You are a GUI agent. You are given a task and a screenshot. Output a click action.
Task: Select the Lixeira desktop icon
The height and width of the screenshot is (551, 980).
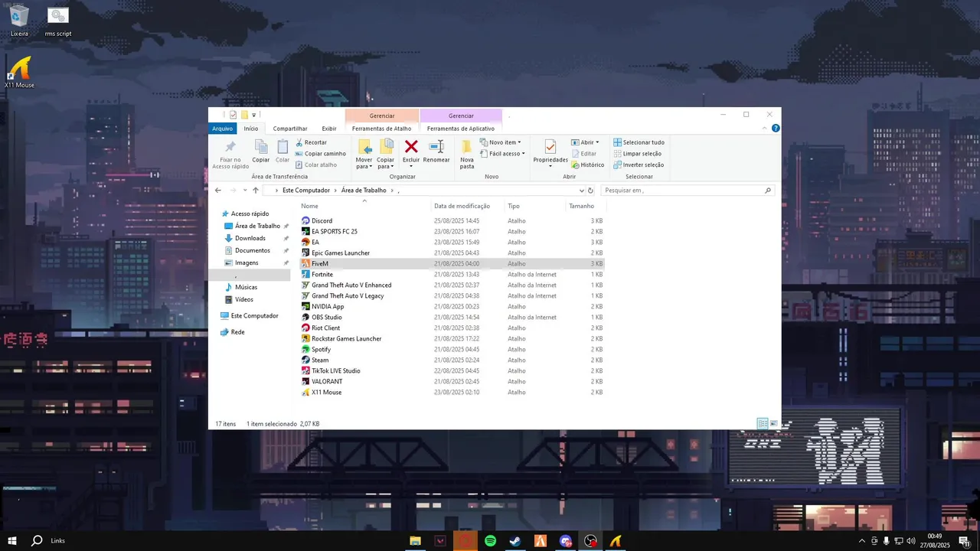click(20, 21)
